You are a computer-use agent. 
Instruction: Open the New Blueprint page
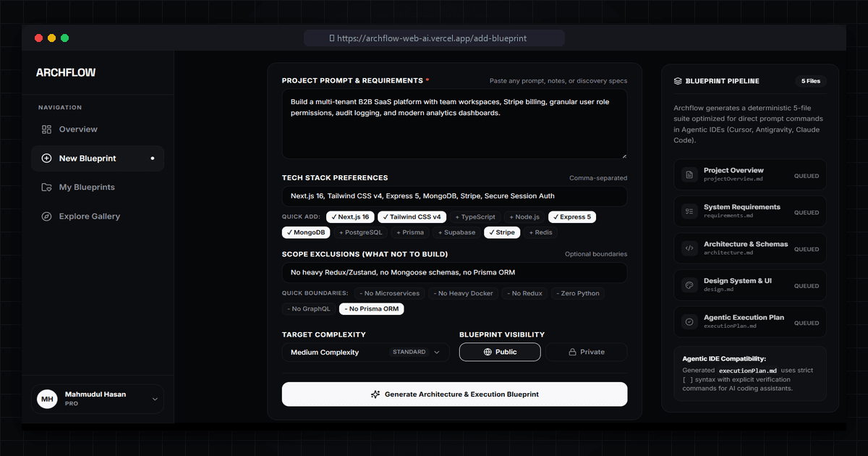98,159
